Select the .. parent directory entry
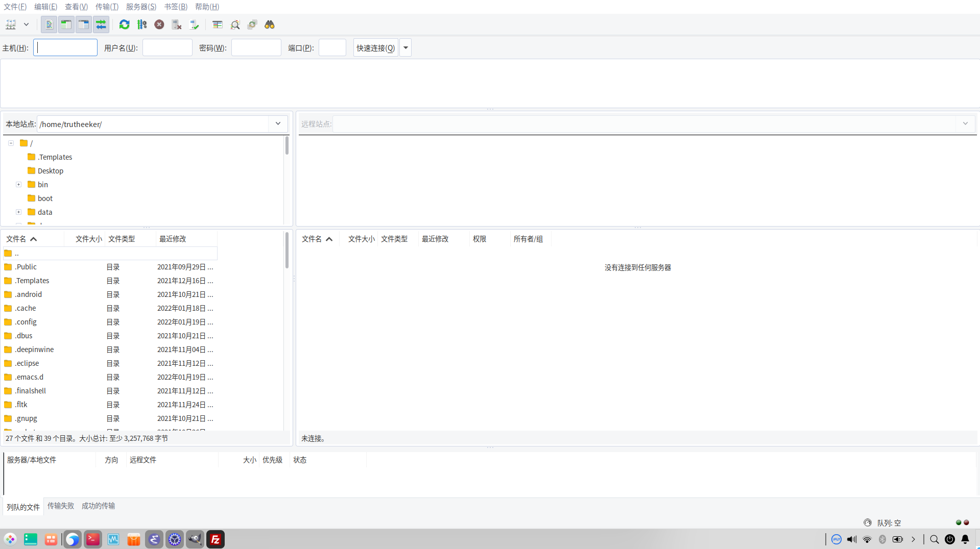The height and width of the screenshot is (549, 980). tap(110, 253)
